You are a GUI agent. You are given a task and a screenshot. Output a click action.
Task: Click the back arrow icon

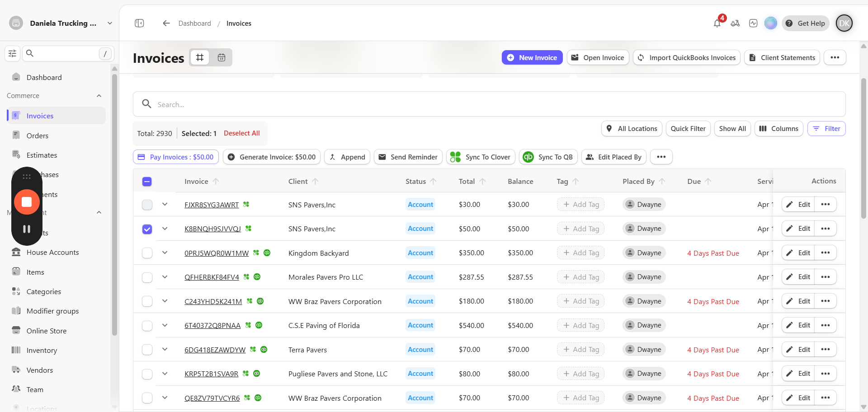(166, 23)
